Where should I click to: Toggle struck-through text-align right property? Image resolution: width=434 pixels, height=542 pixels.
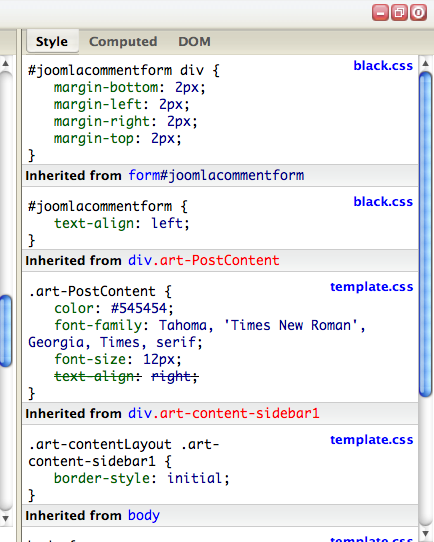click(126, 376)
